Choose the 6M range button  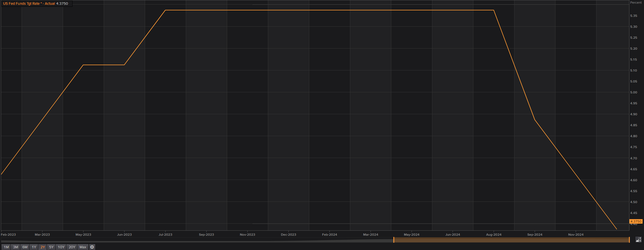point(25,247)
